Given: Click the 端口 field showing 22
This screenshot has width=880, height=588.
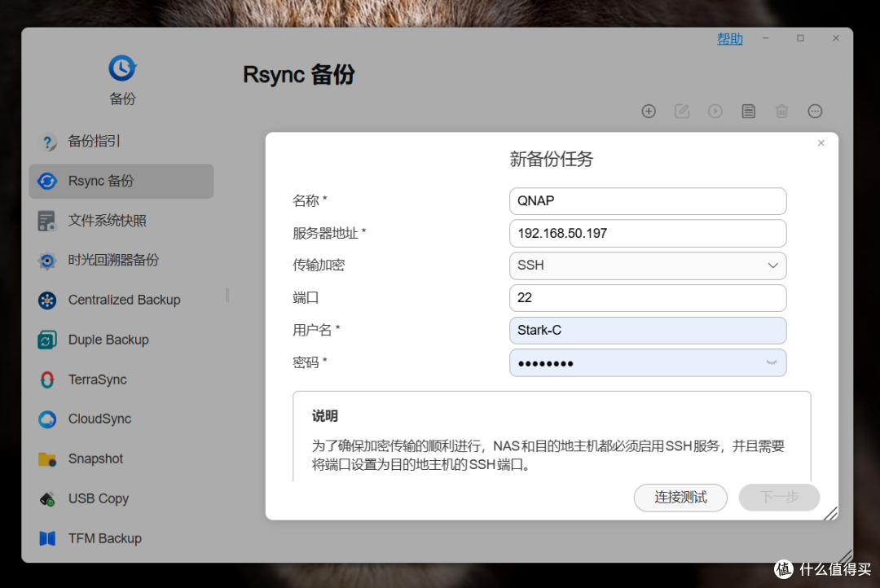Looking at the screenshot, I should pyautogui.click(x=648, y=298).
